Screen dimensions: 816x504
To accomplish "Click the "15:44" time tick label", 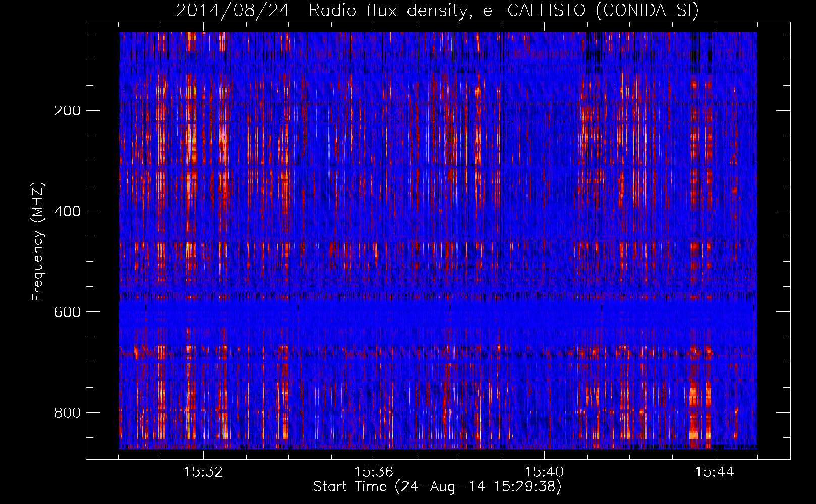I will click(x=715, y=472).
